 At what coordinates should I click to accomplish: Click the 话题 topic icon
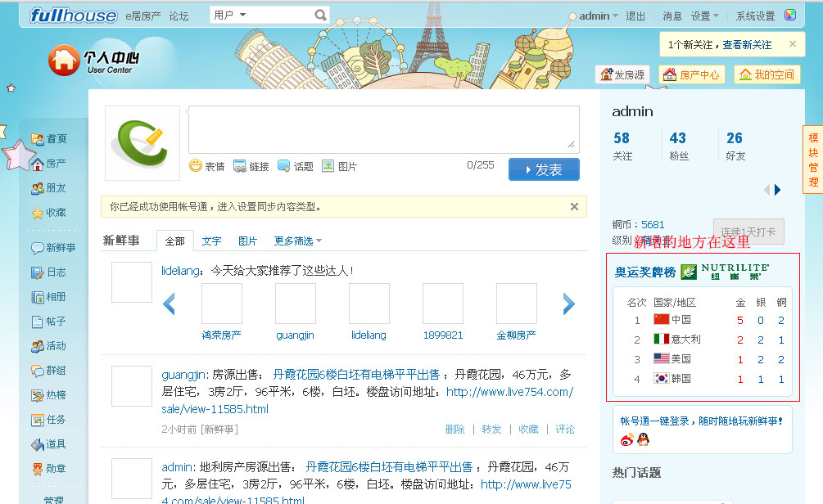click(x=284, y=166)
